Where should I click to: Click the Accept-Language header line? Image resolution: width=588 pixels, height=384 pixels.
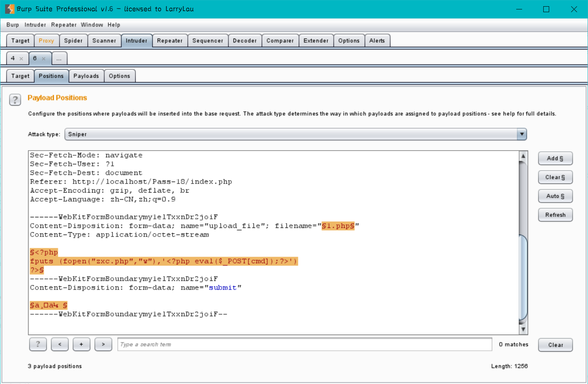(103, 199)
